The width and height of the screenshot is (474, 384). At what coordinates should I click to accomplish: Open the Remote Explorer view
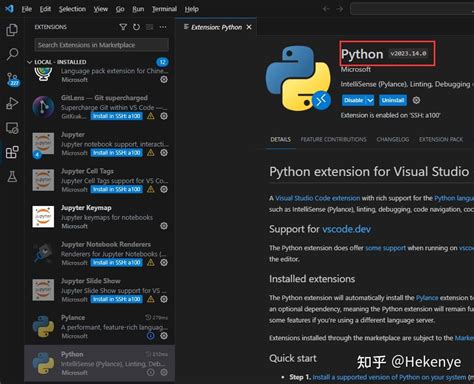pos(12,128)
